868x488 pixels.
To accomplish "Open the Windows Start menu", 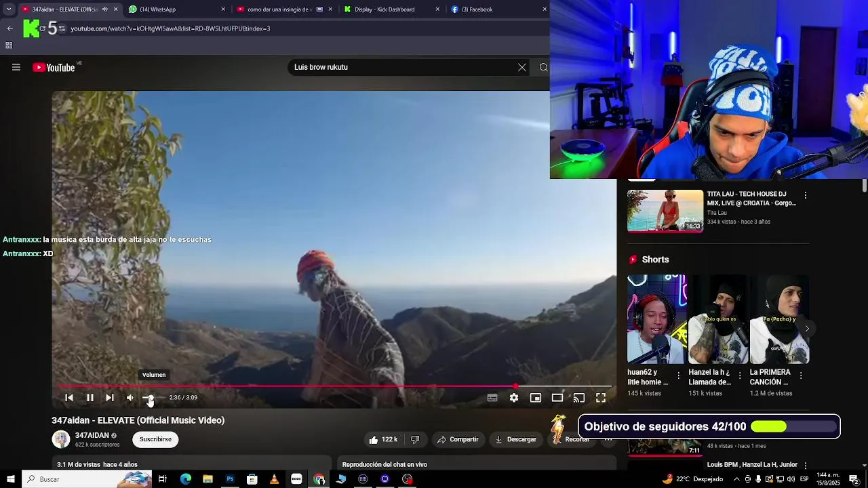I will 11,479.
